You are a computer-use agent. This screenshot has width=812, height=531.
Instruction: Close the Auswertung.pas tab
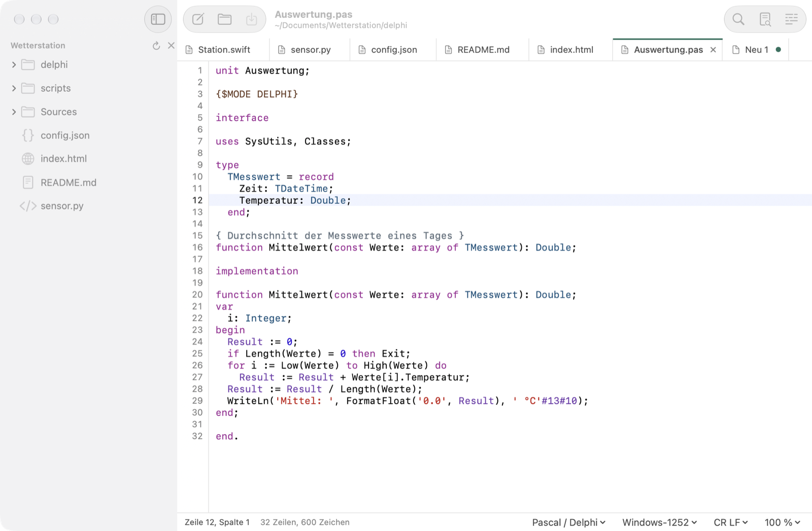713,50
